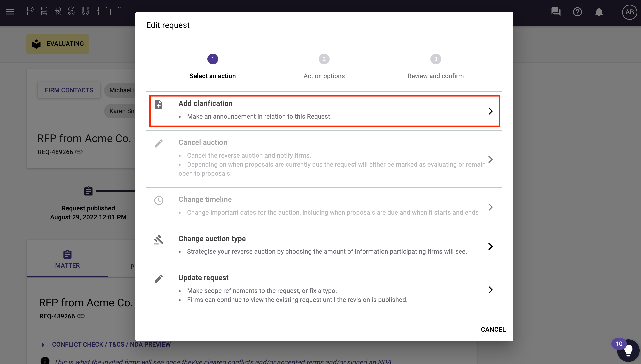This screenshot has width=641, height=364.
Task: Click the Add clarification document icon
Action: click(x=159, y=104)
